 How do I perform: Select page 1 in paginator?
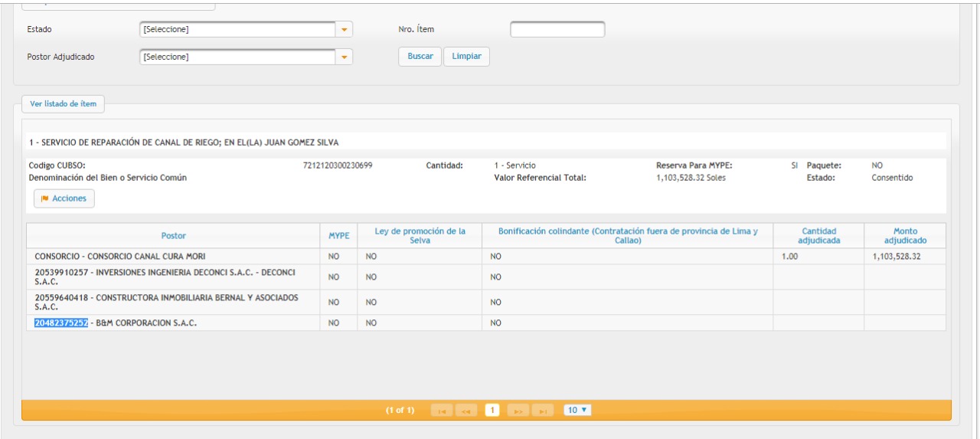click(492, 411)
